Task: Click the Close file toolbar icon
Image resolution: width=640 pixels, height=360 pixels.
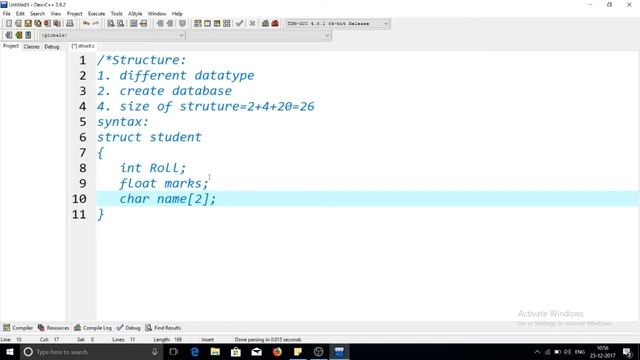Action: (x=48, y=24)
